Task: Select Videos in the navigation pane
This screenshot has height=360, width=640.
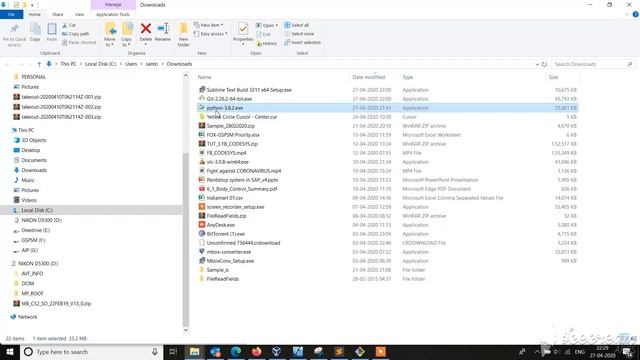Action: click(x=29, y=200)
